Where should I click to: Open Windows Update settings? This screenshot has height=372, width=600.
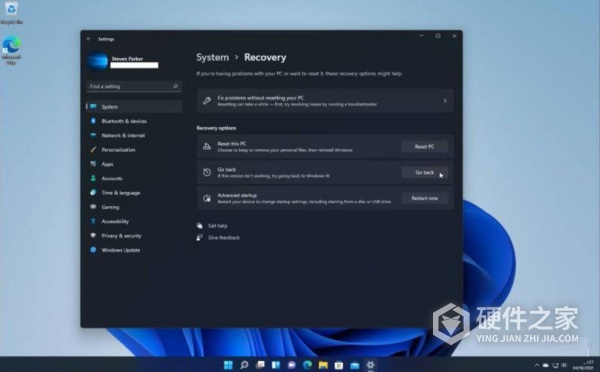(134, 250)
